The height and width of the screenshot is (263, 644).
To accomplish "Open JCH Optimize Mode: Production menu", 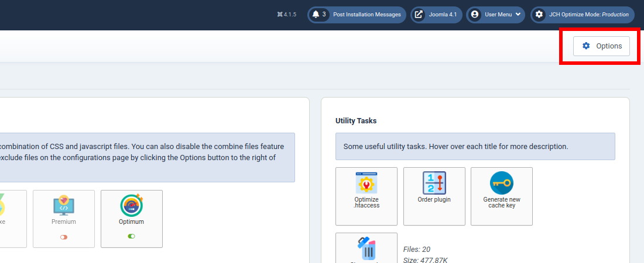I will click(581, 15).
